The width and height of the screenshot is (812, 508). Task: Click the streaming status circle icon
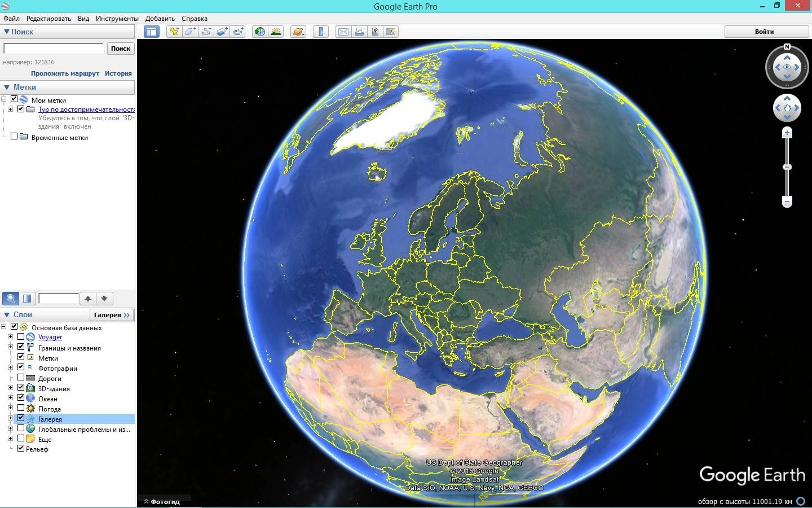(800, 501)
